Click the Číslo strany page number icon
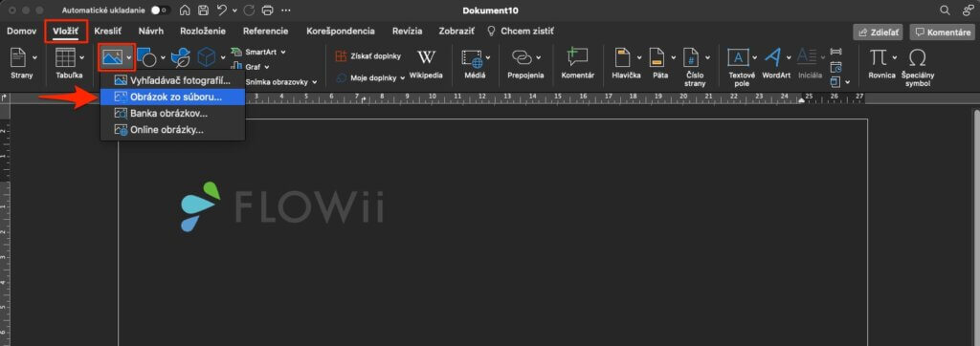Screen dimensions: 980x346 click(691, 57)
